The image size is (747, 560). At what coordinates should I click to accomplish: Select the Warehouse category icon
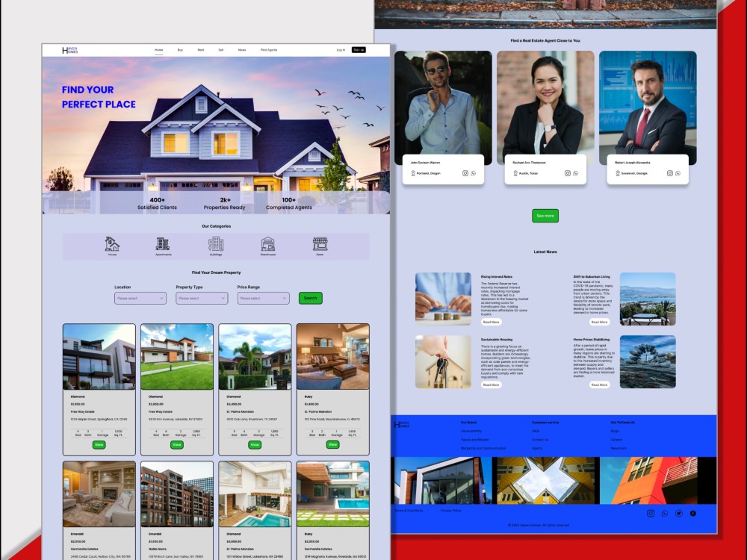pyautogui.click(x=267, y=244)
